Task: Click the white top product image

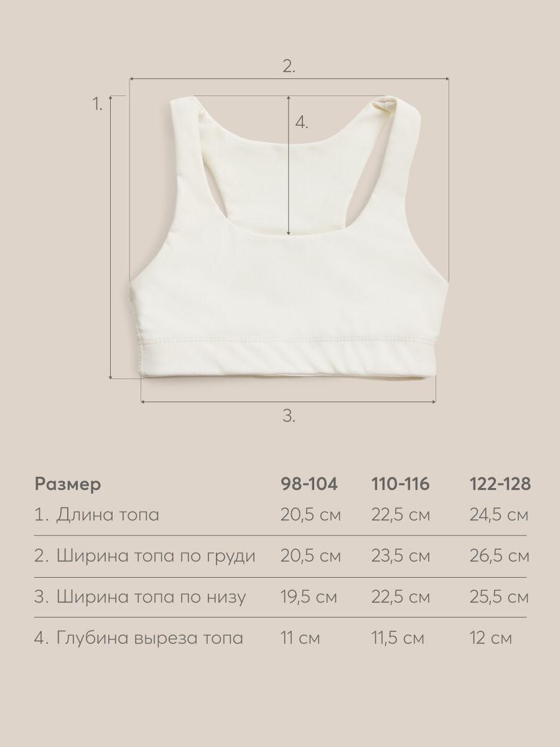Action: coord(288,237)
